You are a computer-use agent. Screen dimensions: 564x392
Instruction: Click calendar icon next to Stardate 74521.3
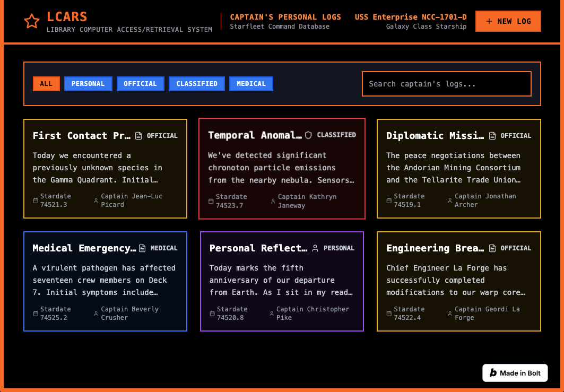tap(35, 201)
